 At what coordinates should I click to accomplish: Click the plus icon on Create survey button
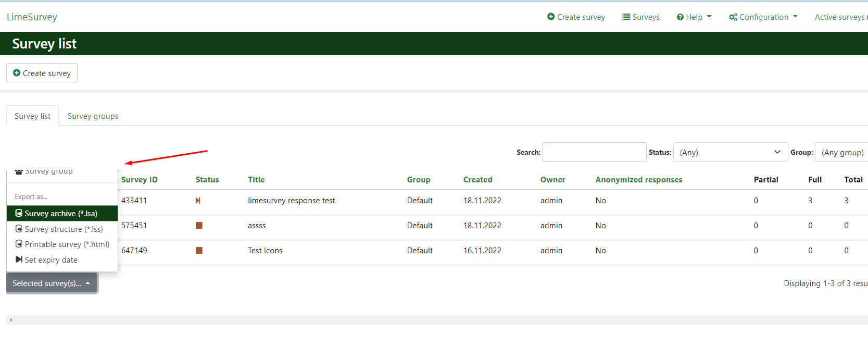[x=17, y=73]
